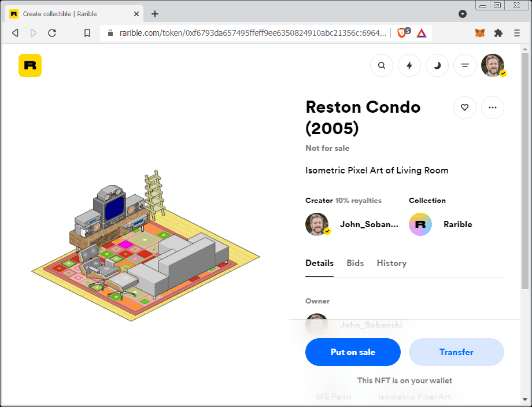The width and height of the screenshot is (532, 407).
Task: Open the search icon button
Action: tap(381, 65)
